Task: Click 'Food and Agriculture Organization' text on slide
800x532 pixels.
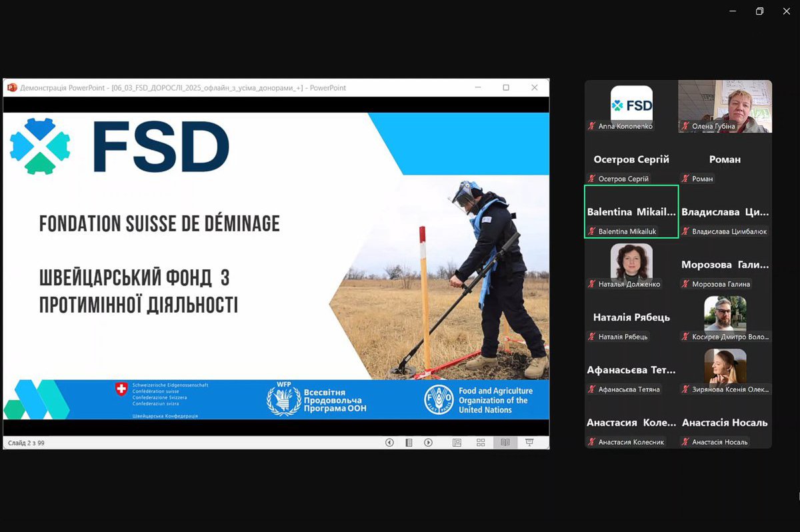Action: click(495, 400)
